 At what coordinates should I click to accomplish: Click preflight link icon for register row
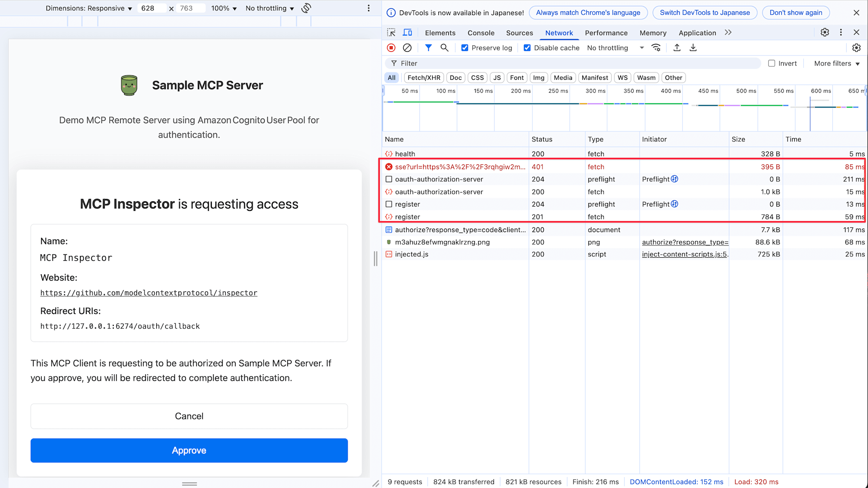pos(674,204)
